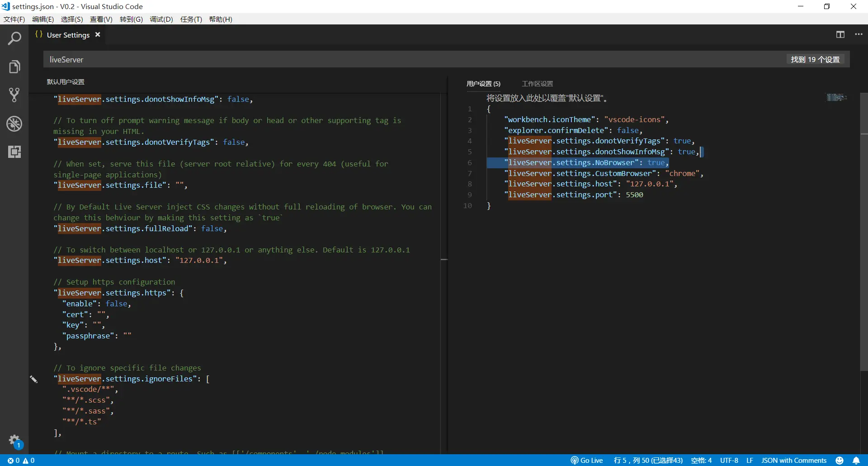
Task: Open the 文件(F) menu
Action: [14, 19]
